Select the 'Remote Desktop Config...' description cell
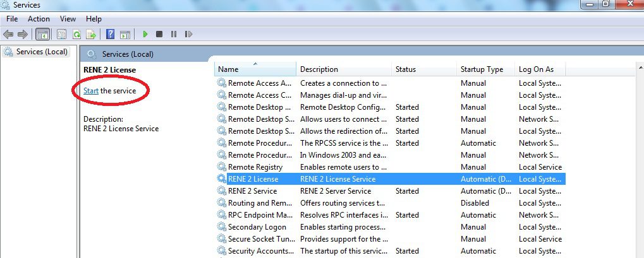The height and width of the screenshot is (258, 644). click(x=343, y=107)
